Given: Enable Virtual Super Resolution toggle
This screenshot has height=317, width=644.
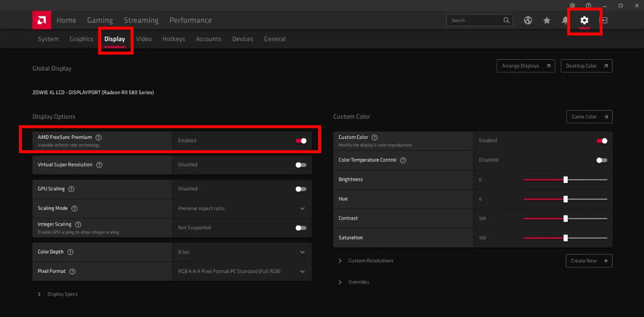Looking at the screenshot, I should coord(301,165).
